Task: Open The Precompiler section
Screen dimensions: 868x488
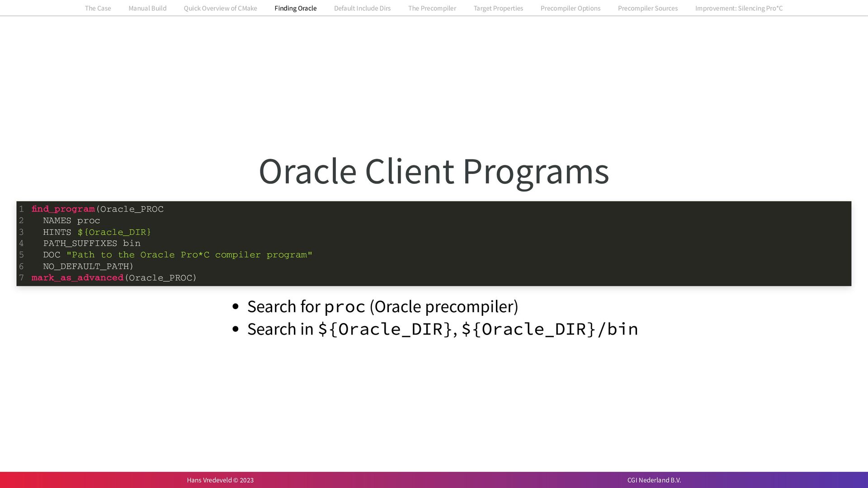Action: click(x=432, y=8)
